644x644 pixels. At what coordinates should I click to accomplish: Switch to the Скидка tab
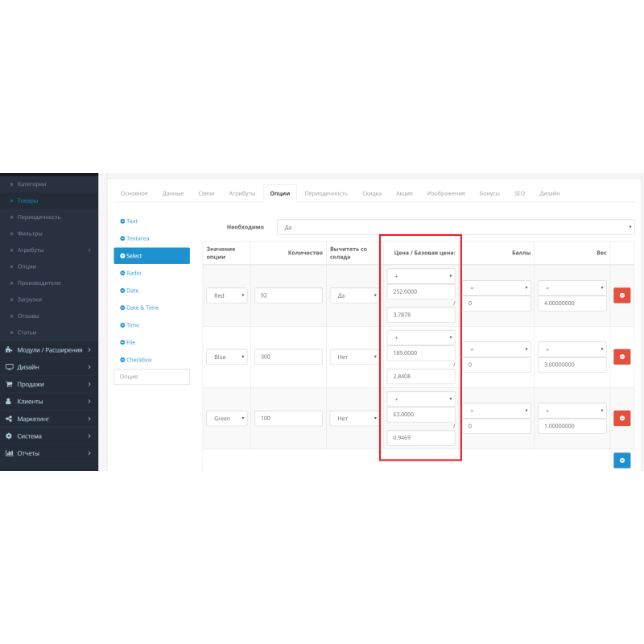(x=372, y=193)
